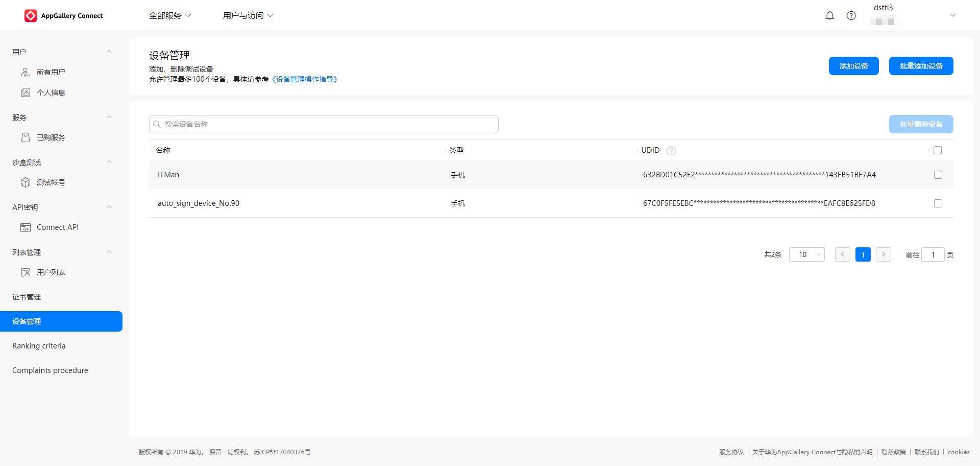The width and height of the screenshot is (980, 466).
Task: Open the 全部服务 dropdown menu
Action: [x=170, y=16]
